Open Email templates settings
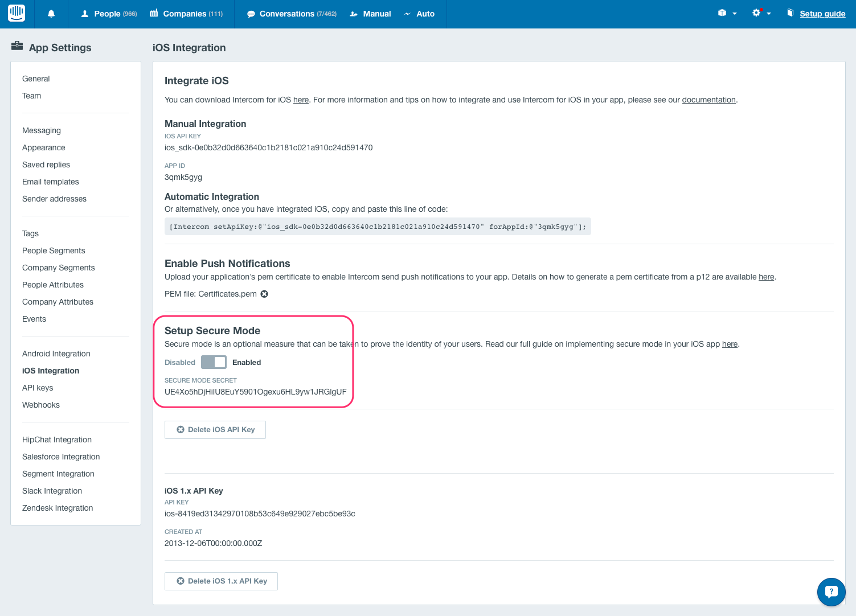The height and width of the screenshot is (616, 856). (x=51, y=182)
